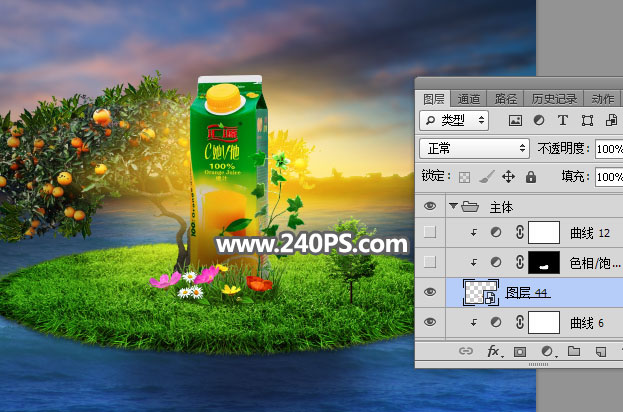623x412 pixels.
Task: Select the 色相/饱和度 layer mask thumbnail
Action: (545, 263)
